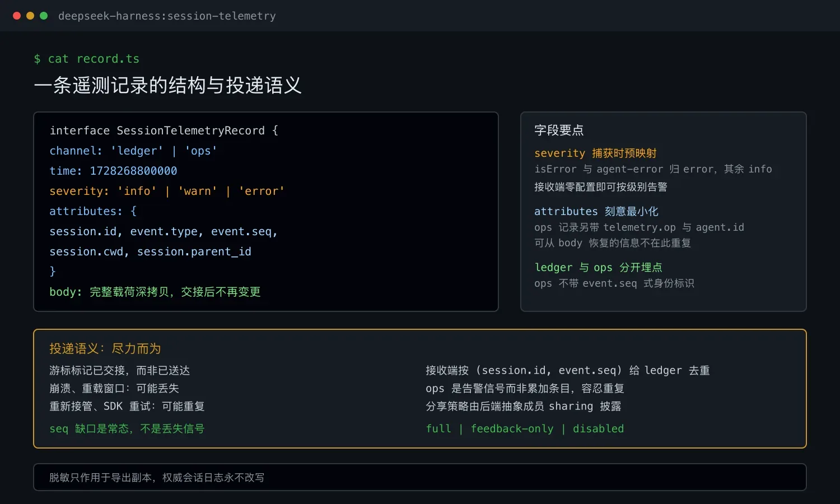Click the 'time: 1728268800000' line
The height and width of the screenshot is (504, 840).
click(113, 171)
